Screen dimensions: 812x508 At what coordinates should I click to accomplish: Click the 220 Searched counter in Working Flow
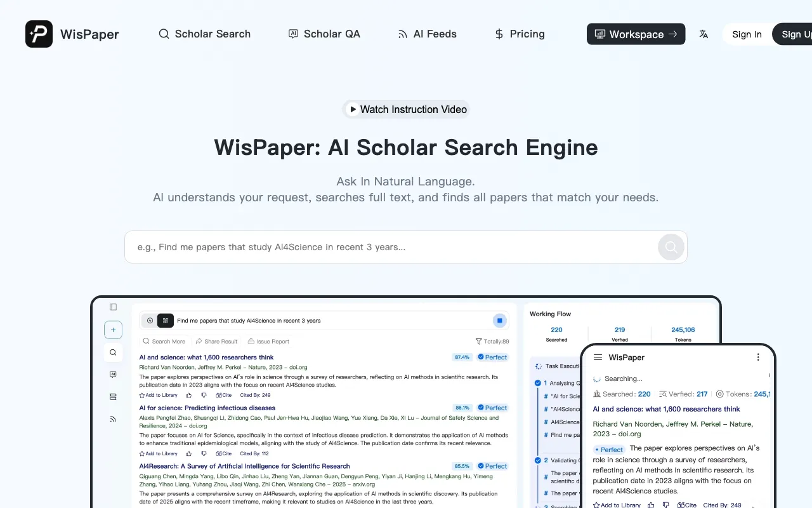coord(556,334)
